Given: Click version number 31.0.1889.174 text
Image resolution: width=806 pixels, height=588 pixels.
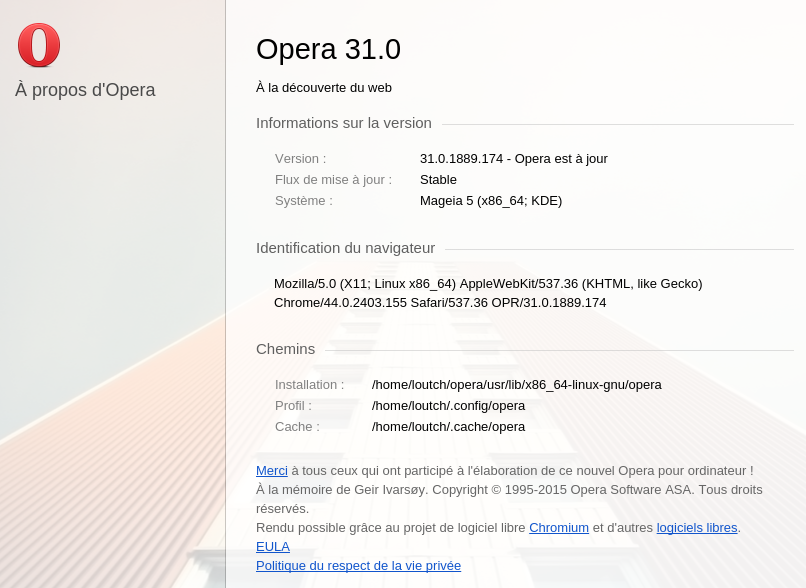Looking at the screenshot, I should (x=462, y=159).
